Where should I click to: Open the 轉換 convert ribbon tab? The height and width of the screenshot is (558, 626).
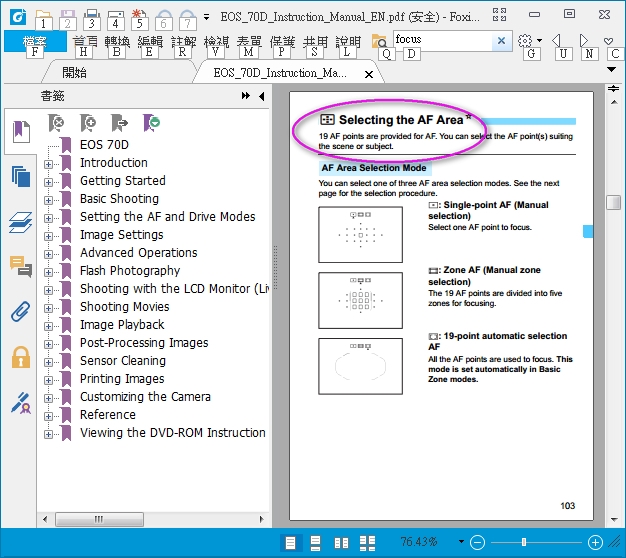point(117,41)
